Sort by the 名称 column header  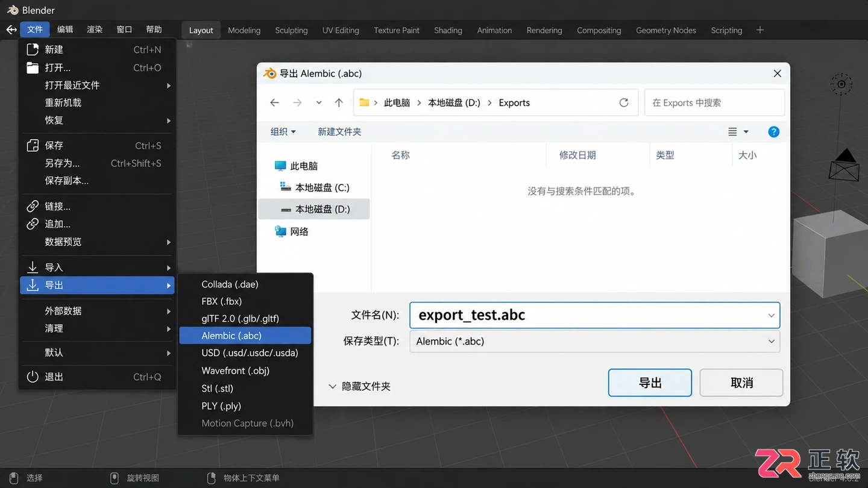tap(400, 155)
